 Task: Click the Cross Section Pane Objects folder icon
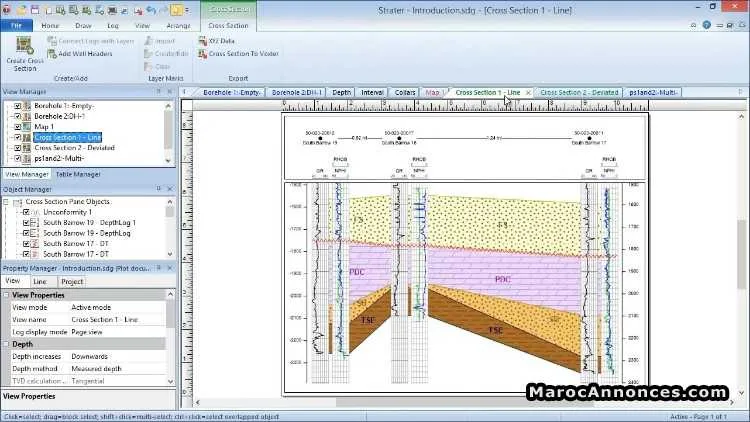click(x=18, y=202)
